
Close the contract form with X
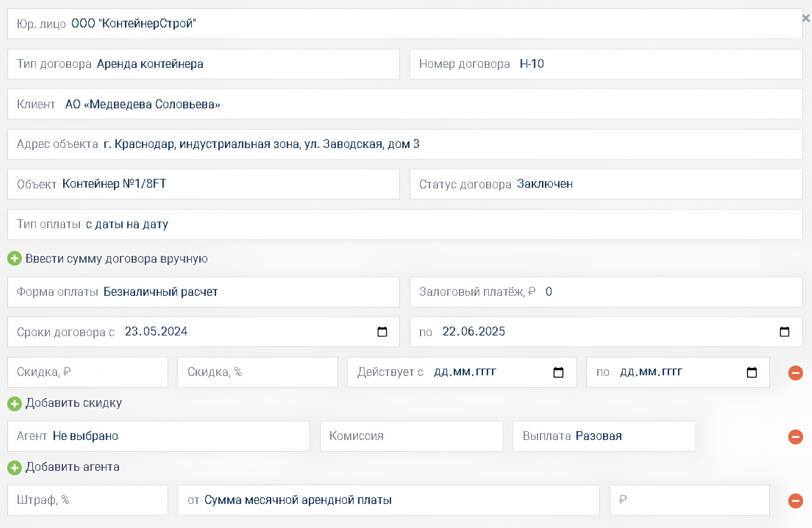[806, 18]
